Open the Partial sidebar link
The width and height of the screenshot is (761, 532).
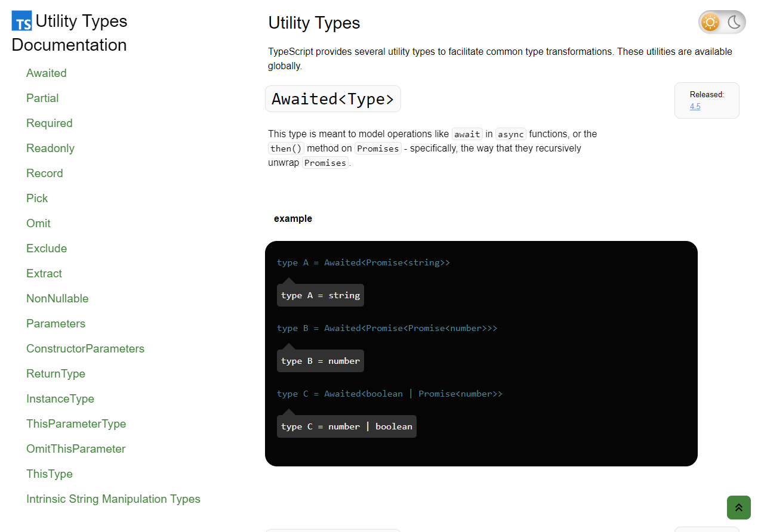(42, 98)
